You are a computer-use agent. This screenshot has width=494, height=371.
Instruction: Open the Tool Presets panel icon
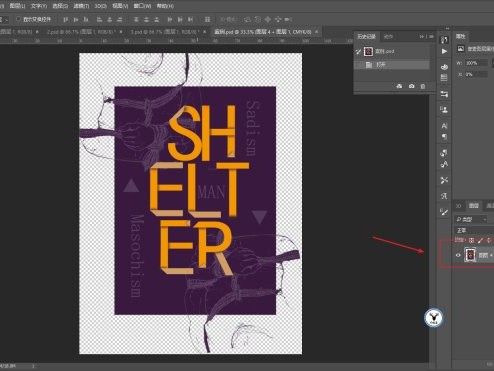coord(444,180)
